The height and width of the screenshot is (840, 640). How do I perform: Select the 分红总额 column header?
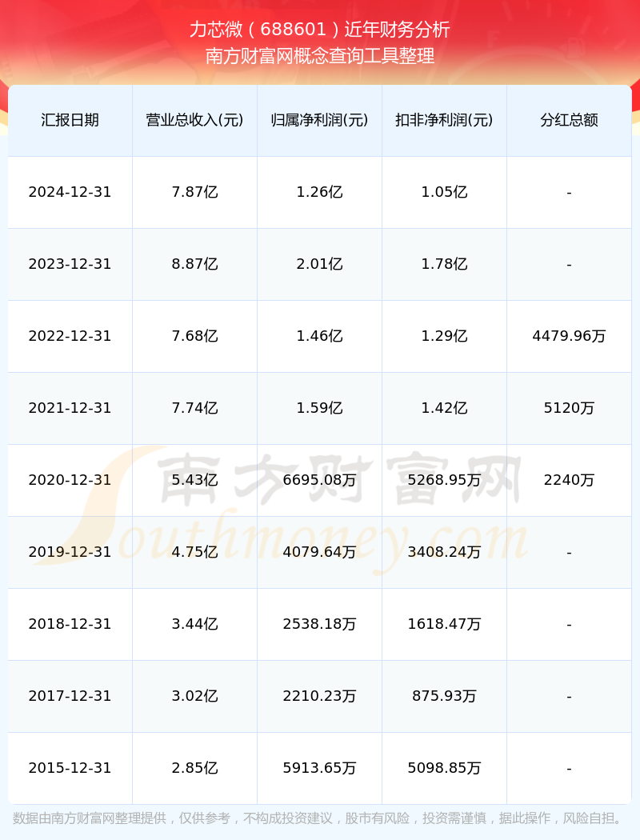[570, 120]
